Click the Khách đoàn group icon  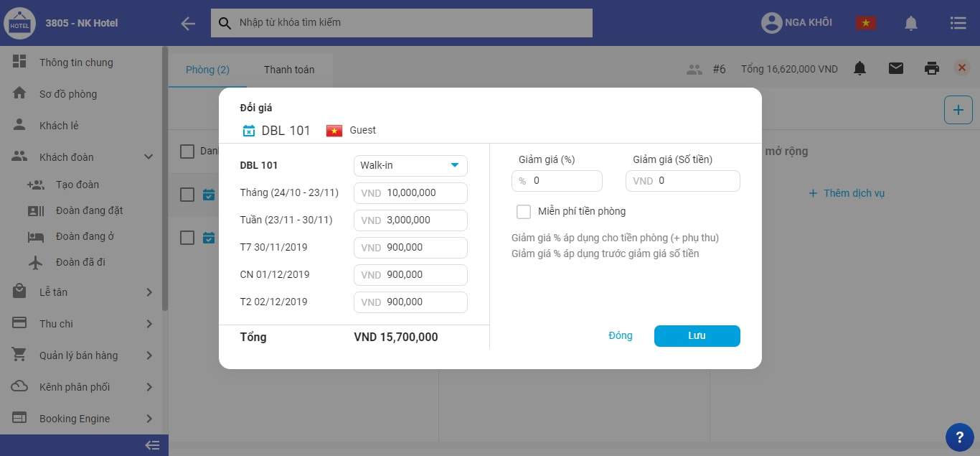click(19, 157)
